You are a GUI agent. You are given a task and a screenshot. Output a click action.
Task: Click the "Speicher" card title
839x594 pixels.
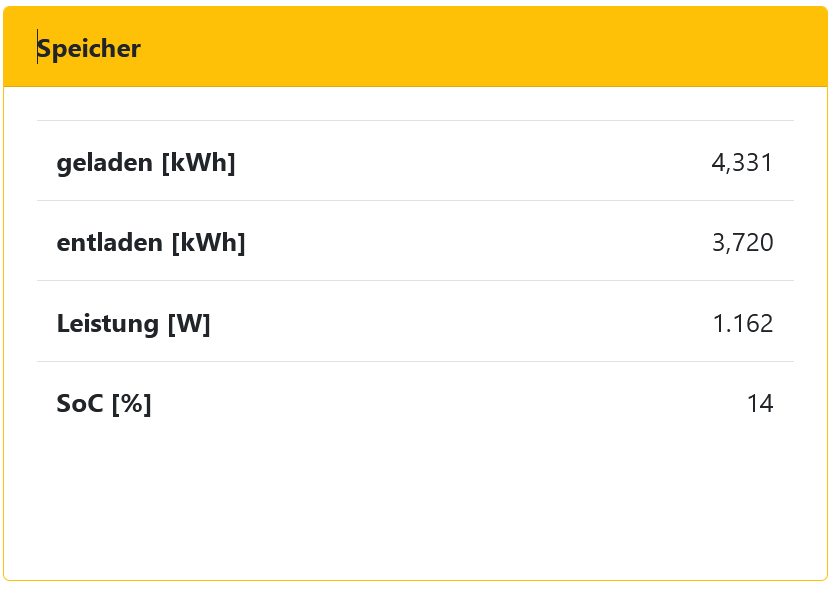(x=90, y=48)
